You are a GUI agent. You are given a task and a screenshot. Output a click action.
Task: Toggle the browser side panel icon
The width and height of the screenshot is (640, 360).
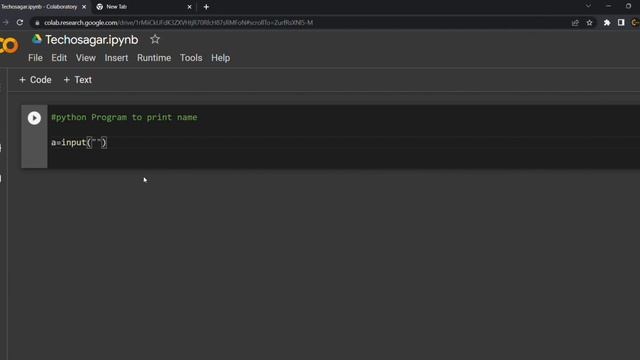pyautogui.click(x=621, y=23)
